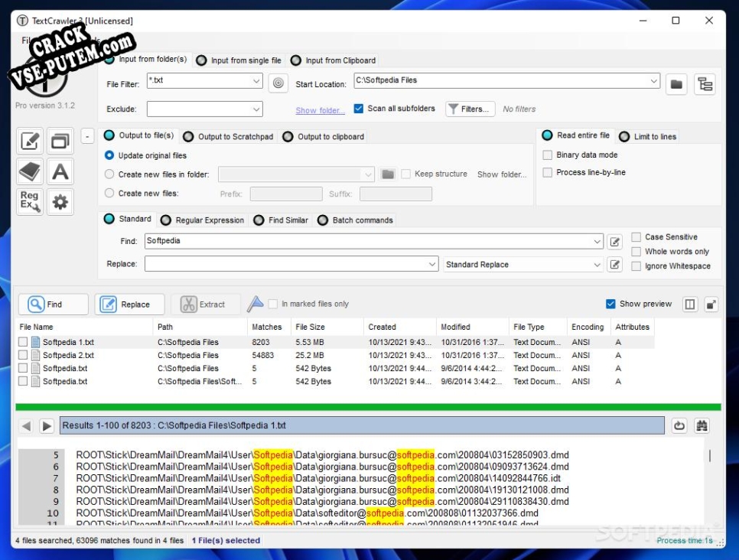Click the funnel icon on the Filters button
This screenshot has width=739, height=560.
coord(453,109)
